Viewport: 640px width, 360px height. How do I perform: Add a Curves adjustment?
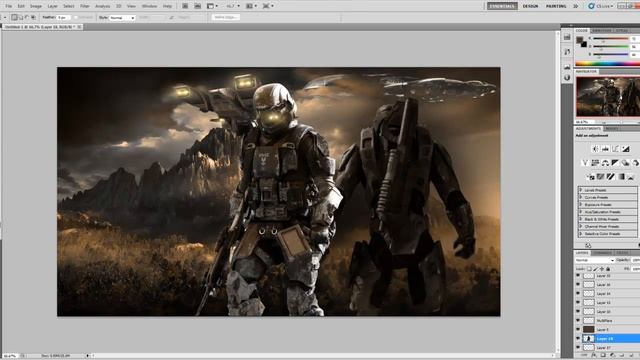coord(616,149)
